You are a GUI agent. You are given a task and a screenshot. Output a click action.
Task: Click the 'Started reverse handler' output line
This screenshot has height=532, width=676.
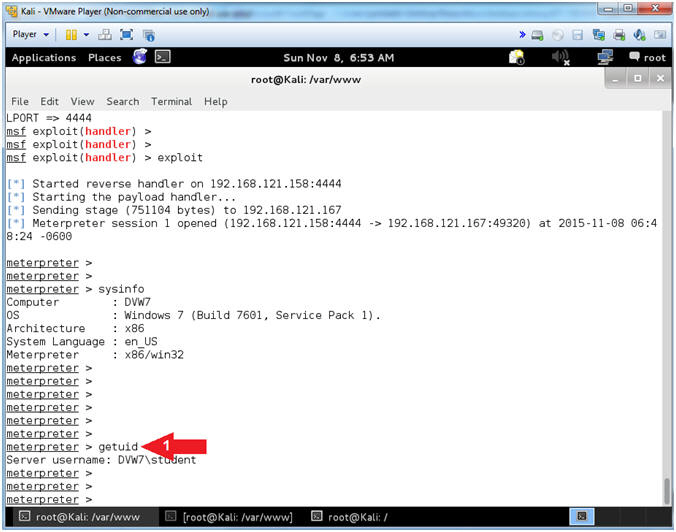(174, 184)
